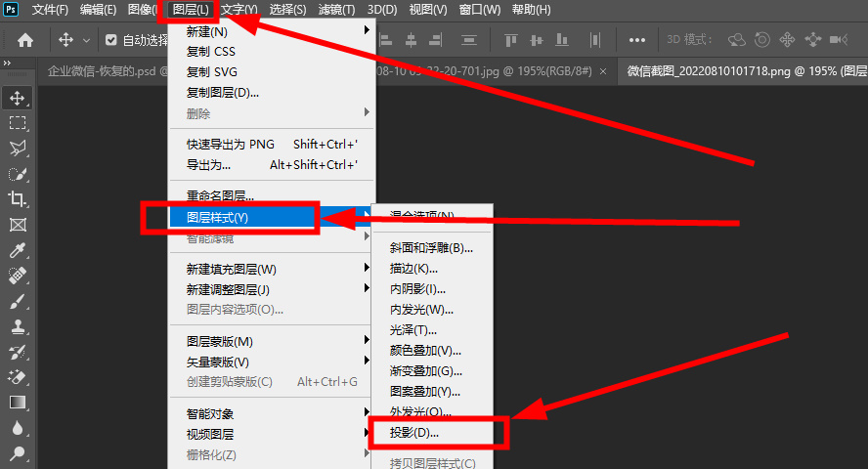Screen dimensions: 868x469
Task: Open the three-dots more align options
Action: pos(637,40)
